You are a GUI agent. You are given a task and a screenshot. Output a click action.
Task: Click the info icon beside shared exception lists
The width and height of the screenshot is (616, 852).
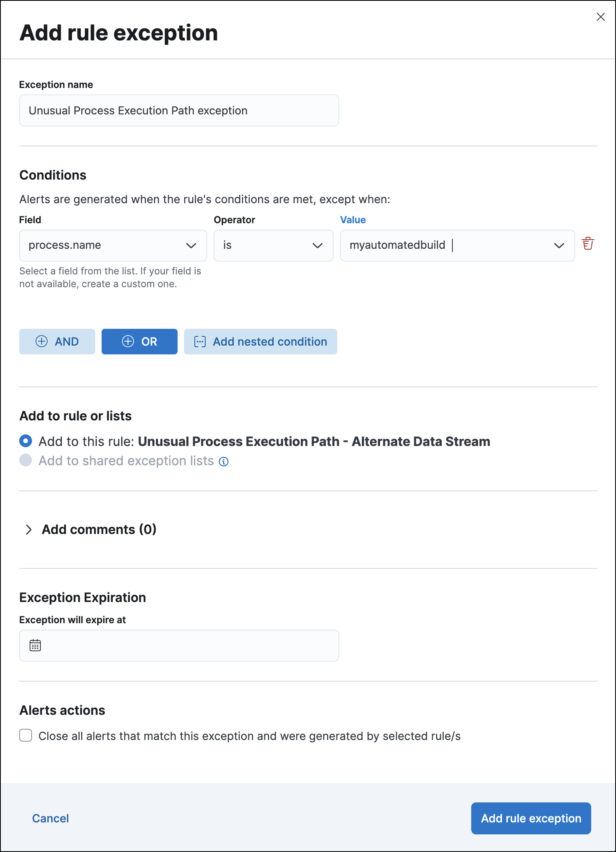tap(224, 461)
